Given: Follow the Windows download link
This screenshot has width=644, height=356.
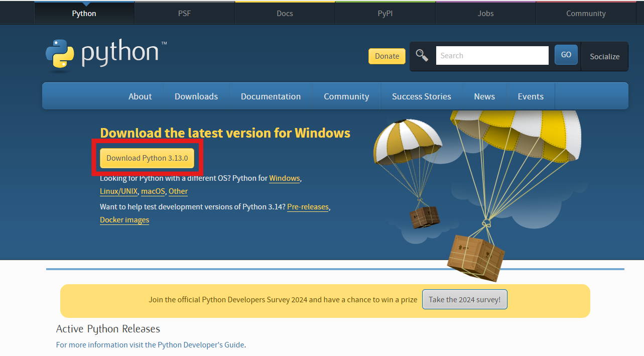Looking at the screenshot, I should 285,178.
